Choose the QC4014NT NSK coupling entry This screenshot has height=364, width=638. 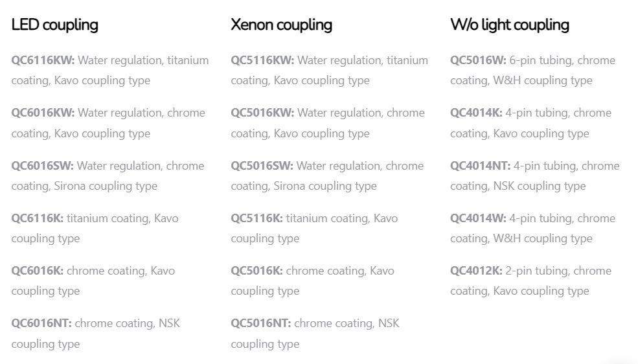481,166
